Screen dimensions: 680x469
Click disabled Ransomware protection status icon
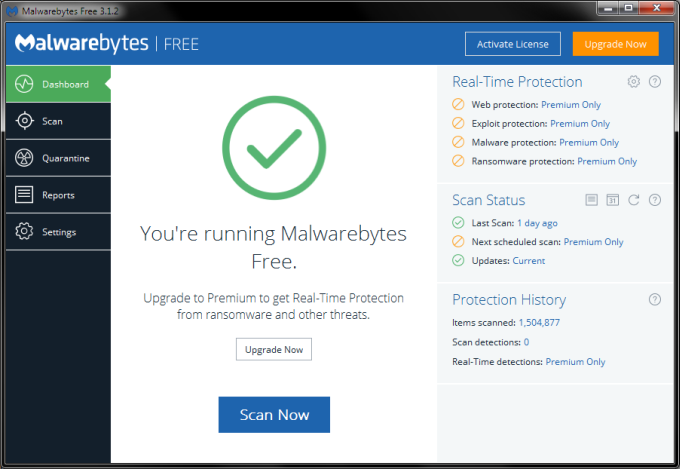(x=458, y=161)
